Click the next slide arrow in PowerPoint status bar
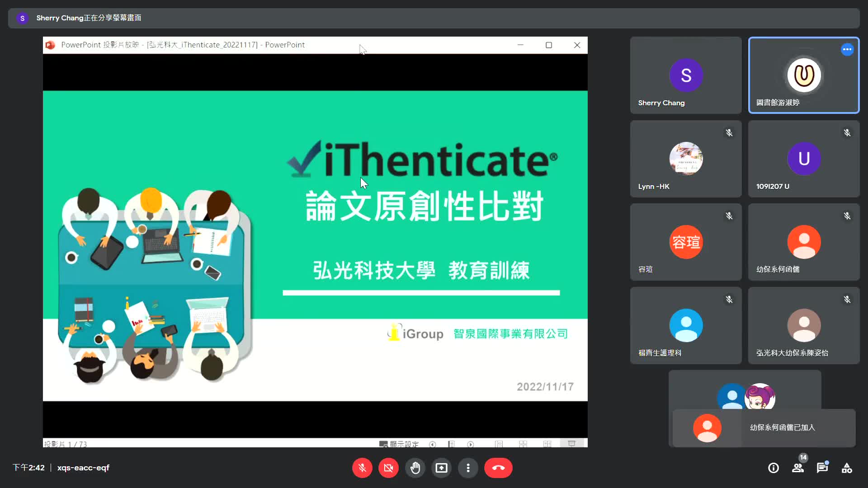868x488 pixels. coord(471,444)
